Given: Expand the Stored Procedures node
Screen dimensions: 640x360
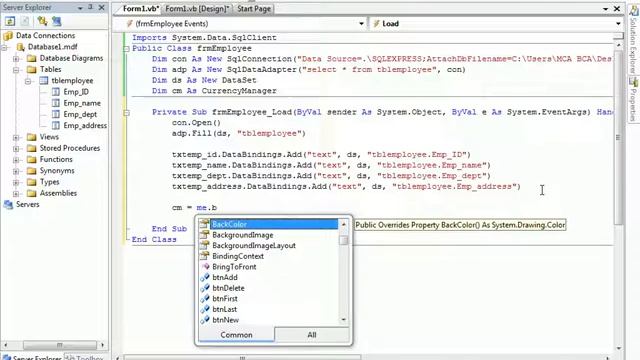Looking at the screenshot, I should click(16, 149).
